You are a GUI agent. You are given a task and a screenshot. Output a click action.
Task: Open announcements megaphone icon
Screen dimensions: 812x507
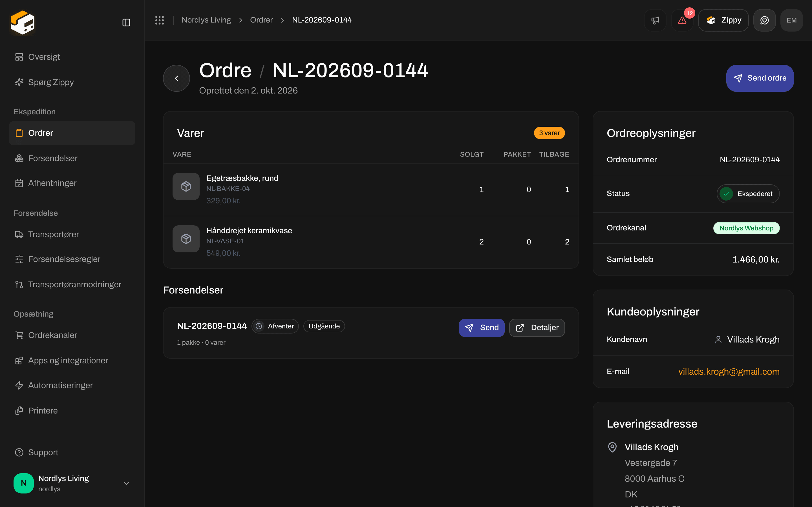655,20
